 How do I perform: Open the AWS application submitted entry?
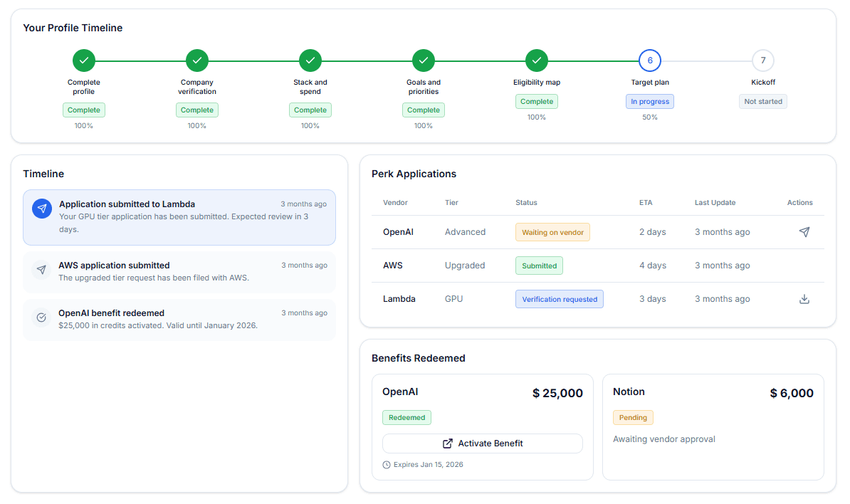(179, 272)
